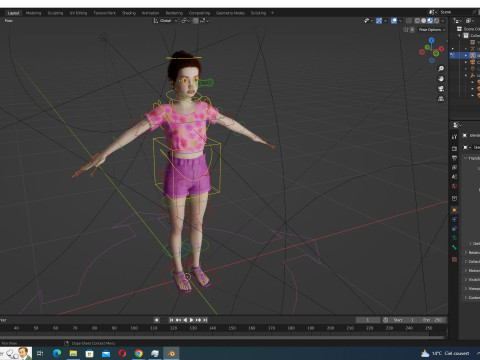Screen dimensions: 480x360
Task: Switch to wireframe viewport shading
Action: 417,21
